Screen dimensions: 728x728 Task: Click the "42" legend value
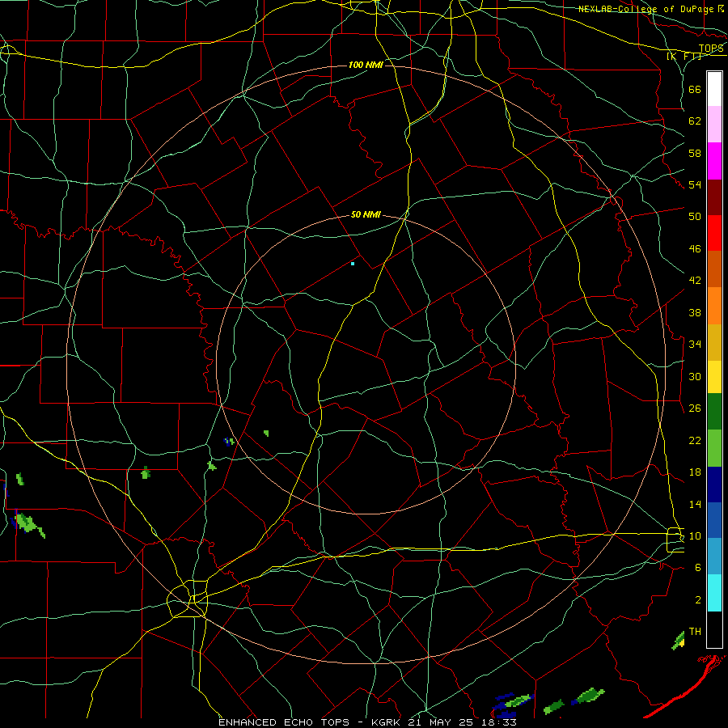tap(695, 281)
